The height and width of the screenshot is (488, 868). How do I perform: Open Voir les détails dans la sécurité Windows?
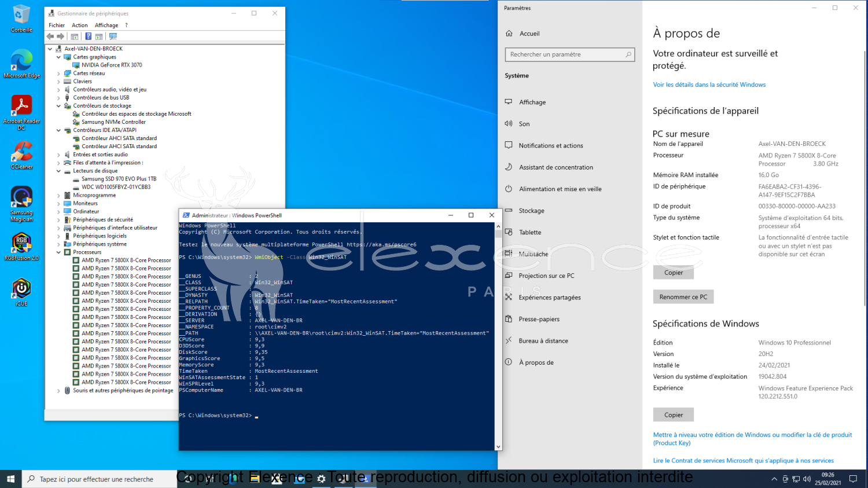click(x=709, y=85)
